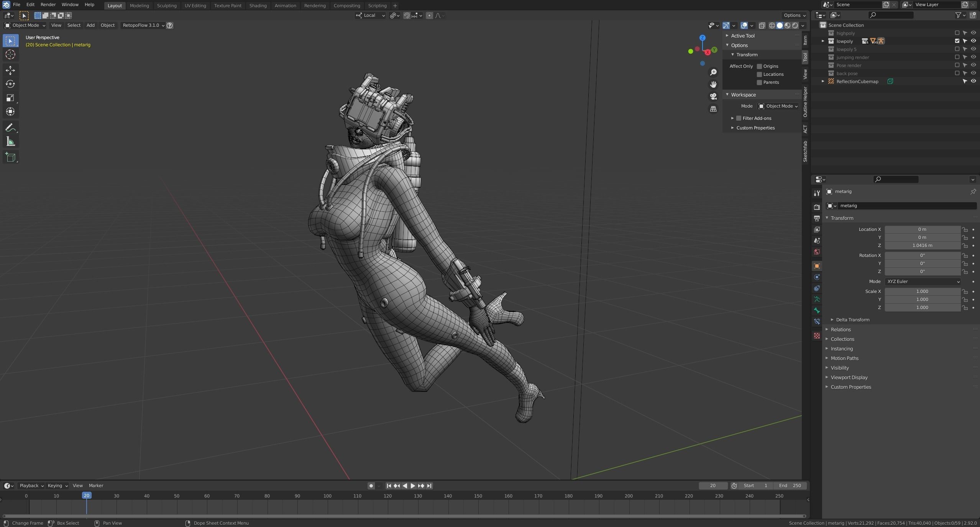Screen dimensions: 980x527
Task: Open the View Layer properties tab icon
Action: [x=817, y=229]
